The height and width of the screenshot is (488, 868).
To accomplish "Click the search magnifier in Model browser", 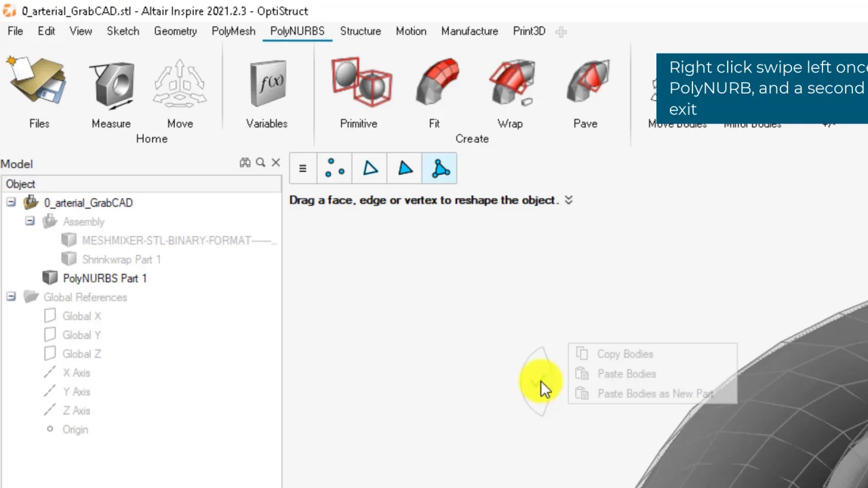I will point(260,163).
